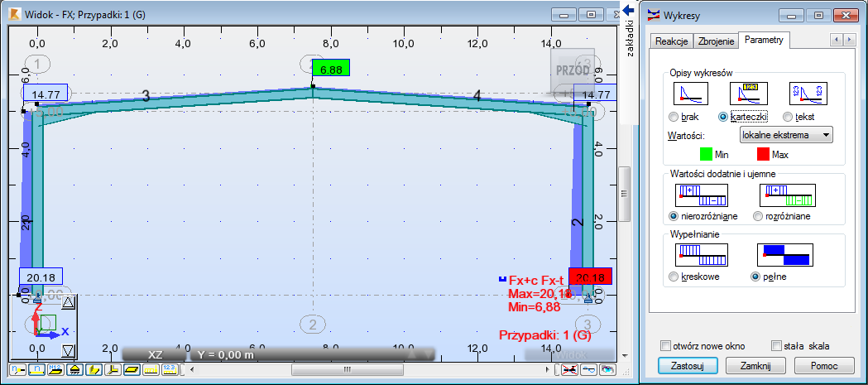Click the undifferentiated values thumbnail above nierozróżniane
Screen dimensions: 868x385
point(702,195)
